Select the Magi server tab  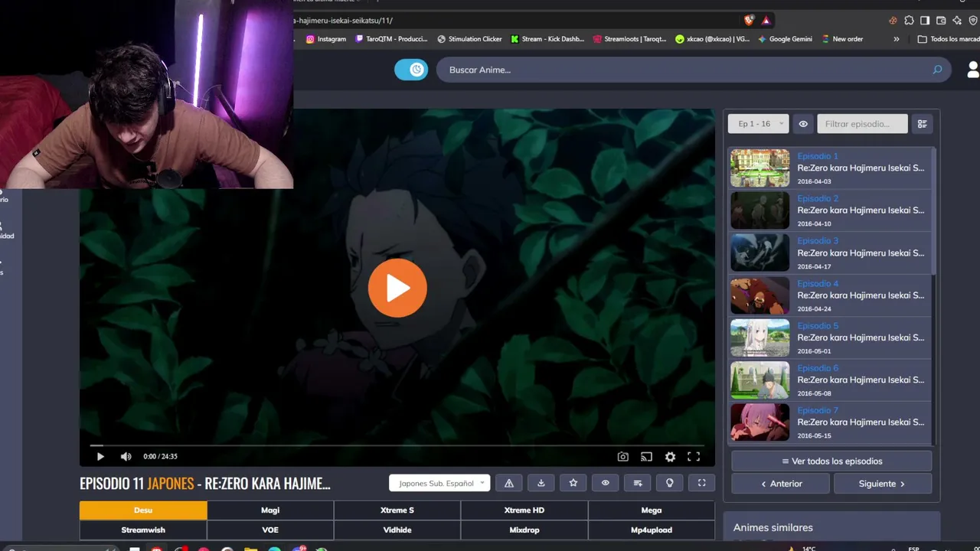coord(270,510)
